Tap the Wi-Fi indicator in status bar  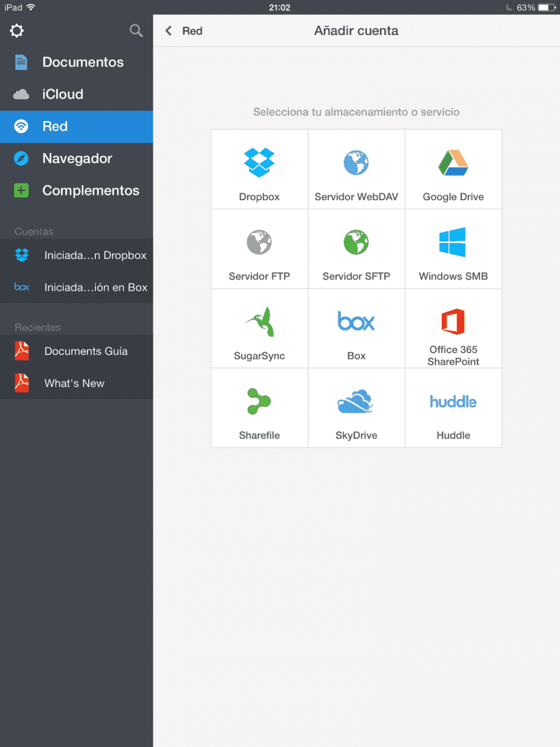click(x=31, y=7)
